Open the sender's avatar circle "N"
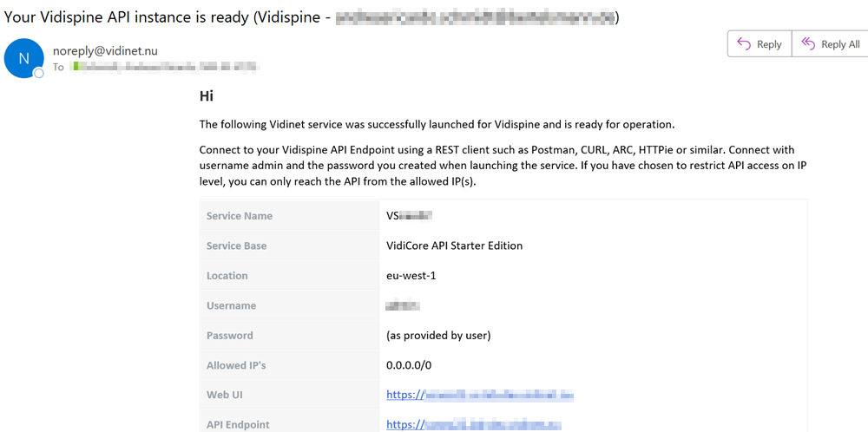The image size is (868, 432). point(23,58)
